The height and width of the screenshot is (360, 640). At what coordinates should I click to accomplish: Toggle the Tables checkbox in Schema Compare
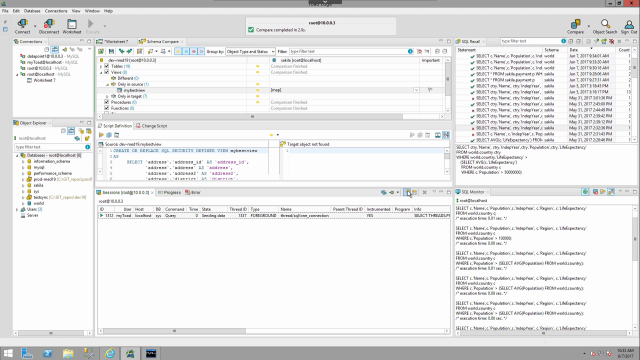107,66
